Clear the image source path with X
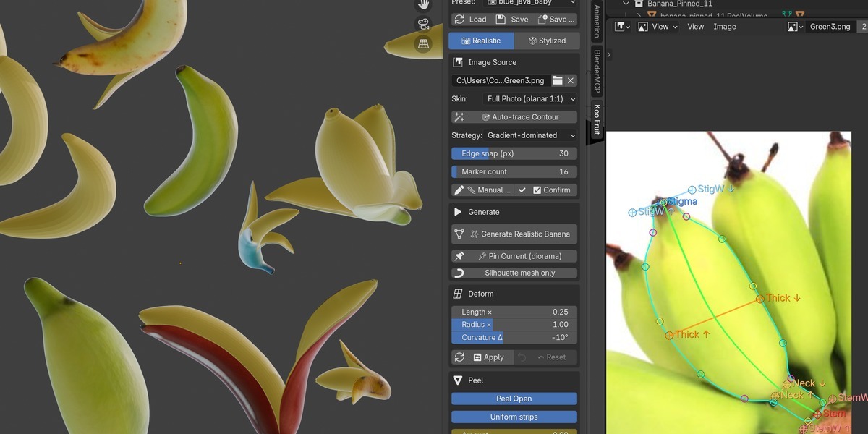The height and width of the screenshot is (434, 868). coord(571,80)
